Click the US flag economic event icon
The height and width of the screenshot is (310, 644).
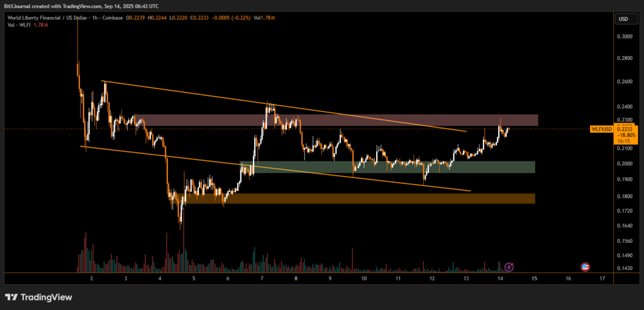pyautogui.click(x=585, y=267)
